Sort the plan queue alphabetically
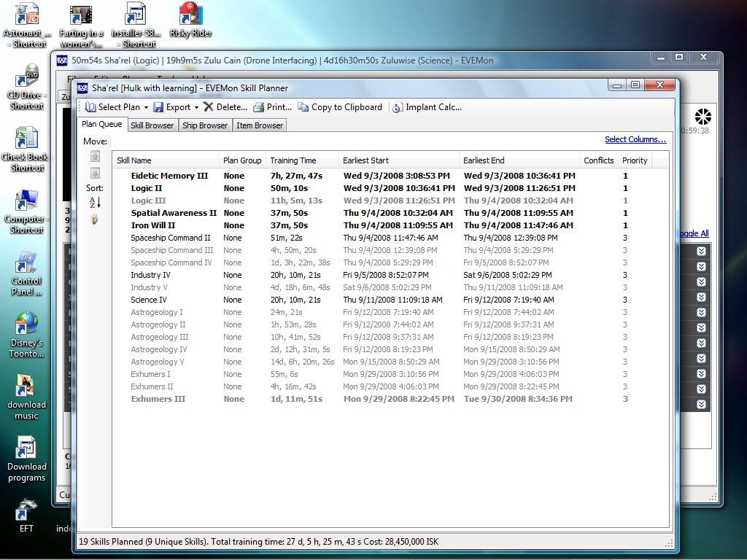747x560 pixels. point(95,202)
